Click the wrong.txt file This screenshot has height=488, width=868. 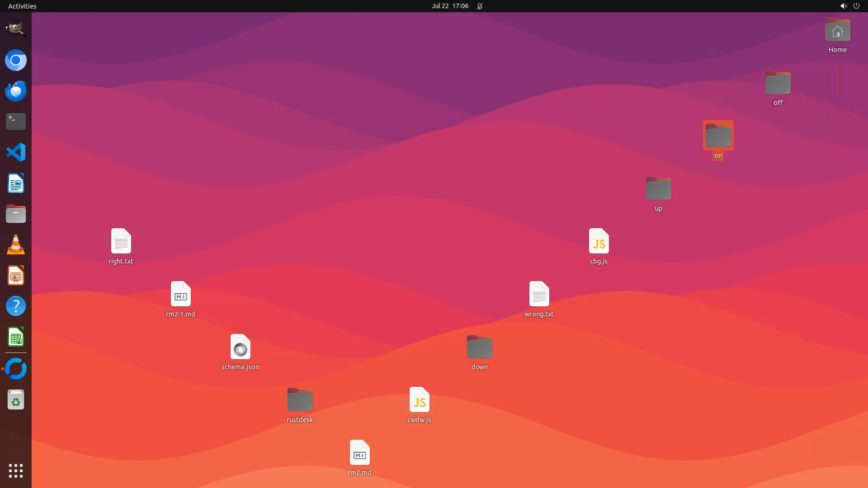point(539,294)
